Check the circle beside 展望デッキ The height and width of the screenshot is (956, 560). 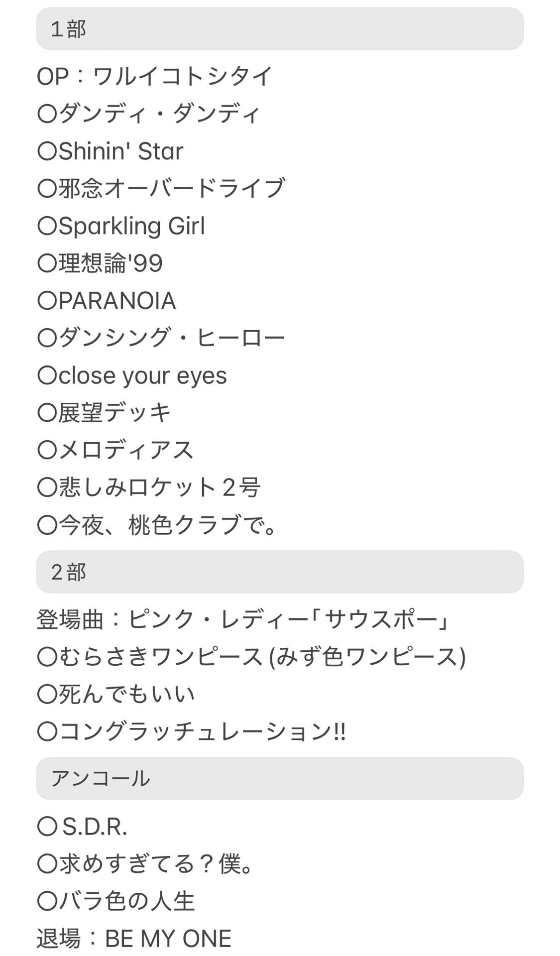click(47, 413)
